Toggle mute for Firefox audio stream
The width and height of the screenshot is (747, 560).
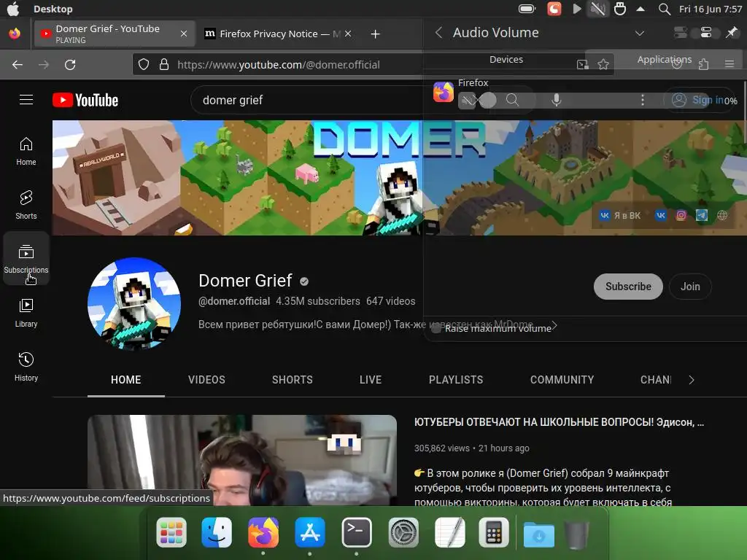point(468,100)
